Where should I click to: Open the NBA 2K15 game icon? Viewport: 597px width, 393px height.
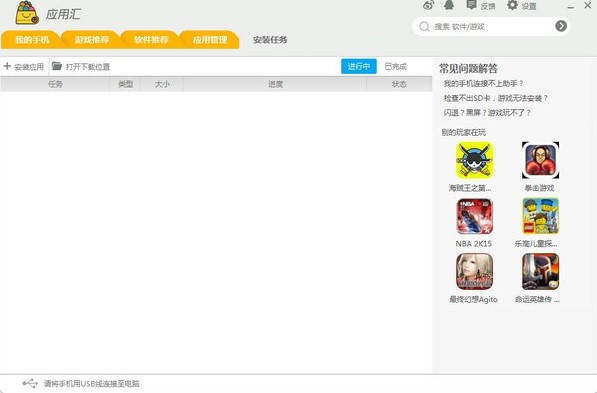point(474,216)
